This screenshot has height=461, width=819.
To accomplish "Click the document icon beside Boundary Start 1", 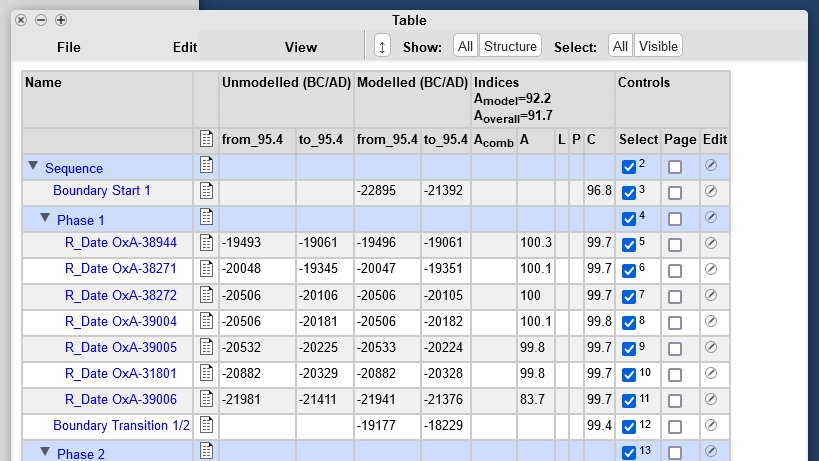I will pos(206,191).
